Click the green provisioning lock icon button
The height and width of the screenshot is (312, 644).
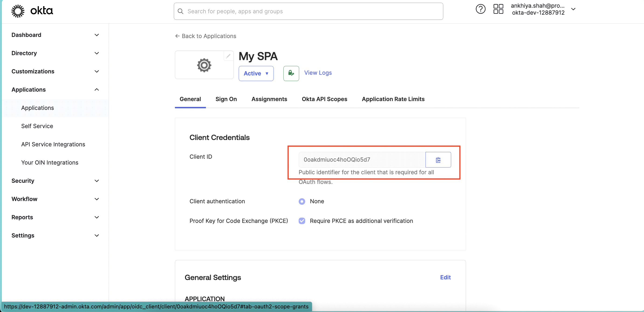click(x=291, y=73)
